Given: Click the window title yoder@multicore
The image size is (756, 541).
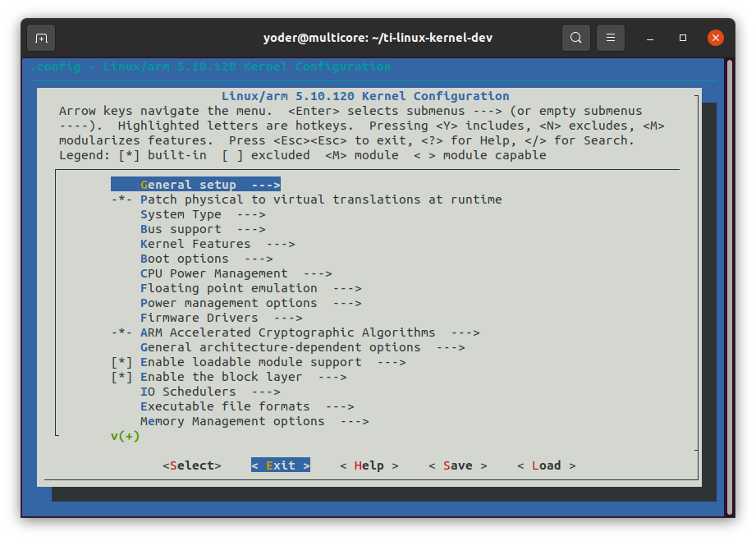Looking at the screenshot, I should coord(378,38).
